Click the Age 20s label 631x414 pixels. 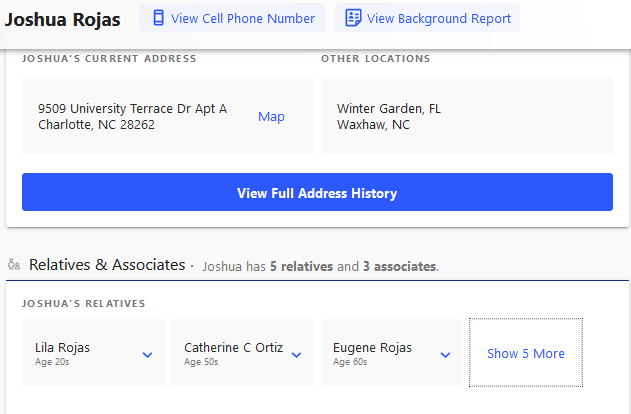(52, 362)
